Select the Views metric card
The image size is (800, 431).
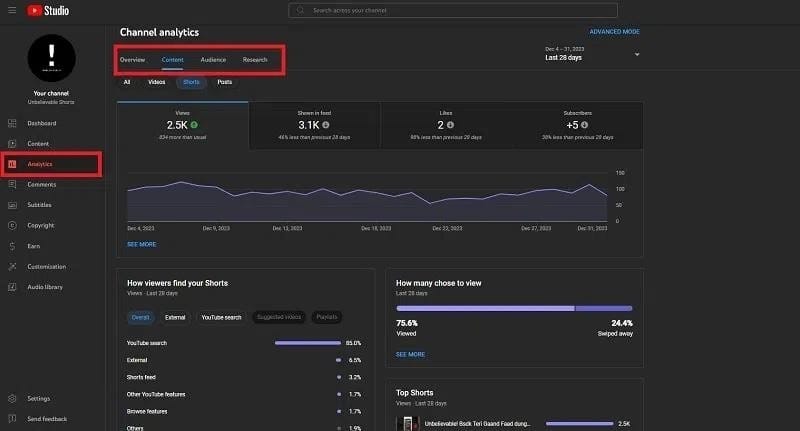(183, 125)
